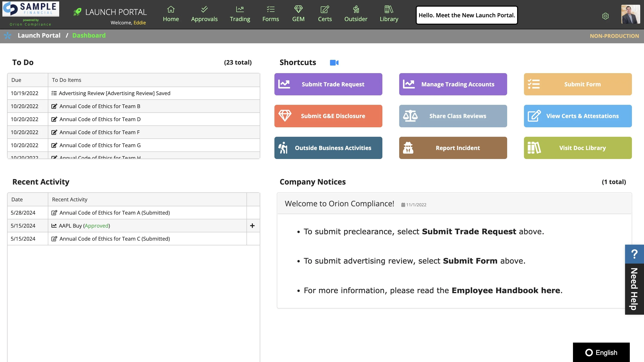
Task: Open the user profile photo
Action: (630, 14)
